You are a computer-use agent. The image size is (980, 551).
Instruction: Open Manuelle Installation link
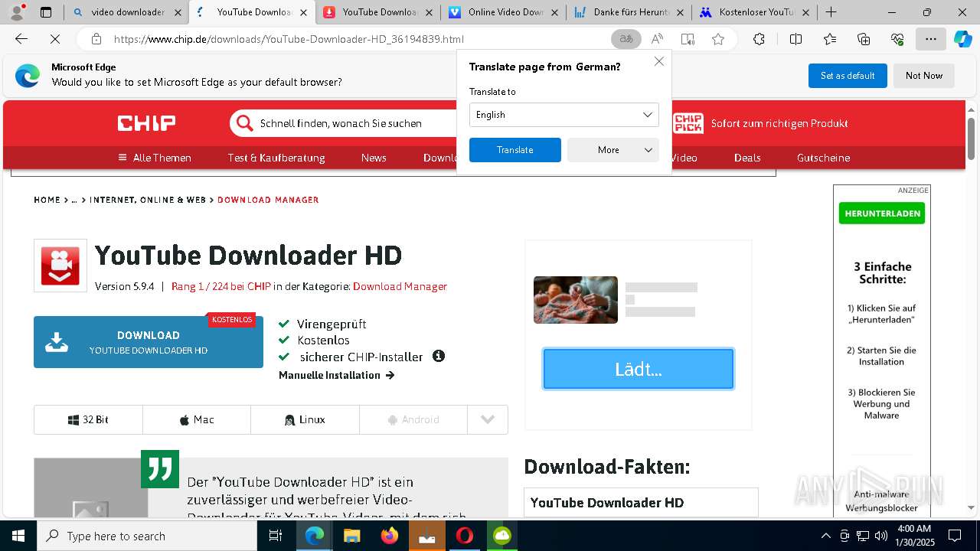tap(337, 375)
